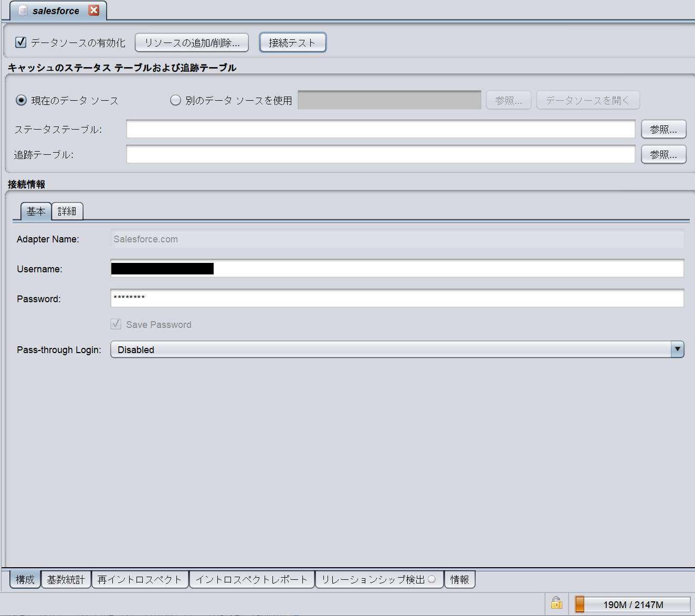Click the 接続テスト button

293,43
